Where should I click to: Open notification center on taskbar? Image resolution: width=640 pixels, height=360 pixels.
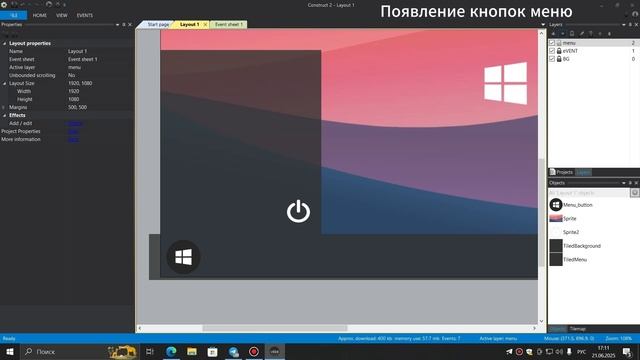(x=627, y=351)
